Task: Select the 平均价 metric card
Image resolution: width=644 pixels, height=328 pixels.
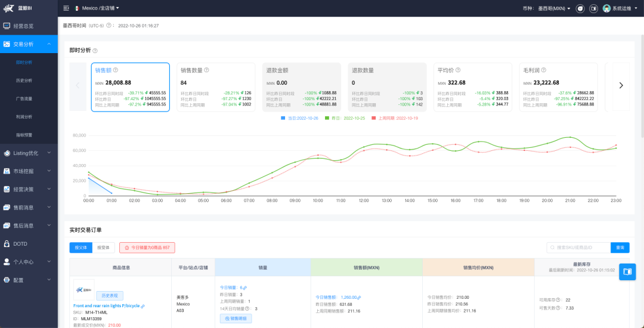Action: 473,87
